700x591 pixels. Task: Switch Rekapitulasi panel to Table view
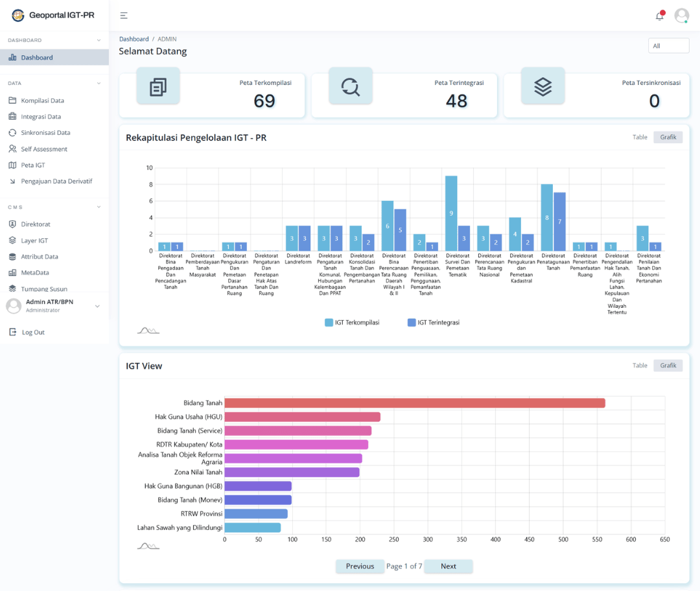tap(640, 137)
